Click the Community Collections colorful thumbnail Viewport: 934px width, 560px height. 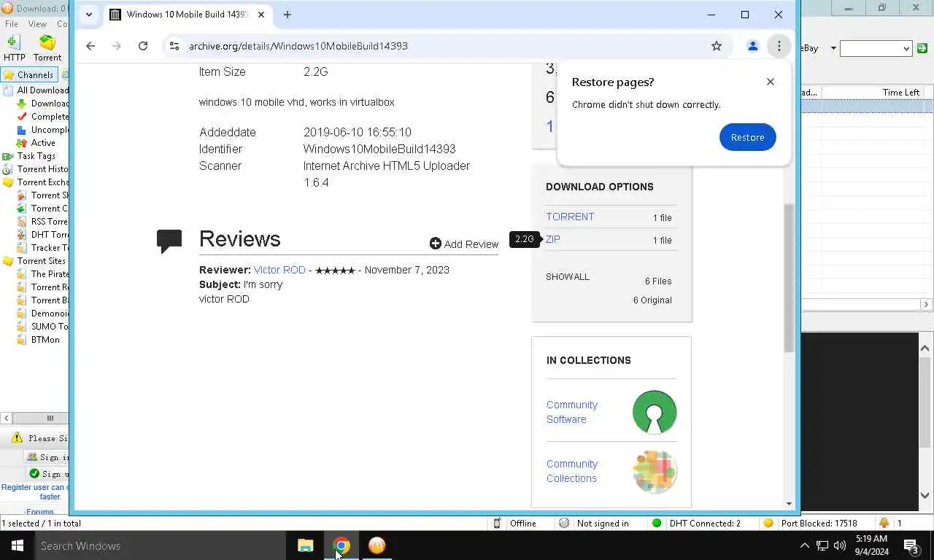[x=655, y=471]
